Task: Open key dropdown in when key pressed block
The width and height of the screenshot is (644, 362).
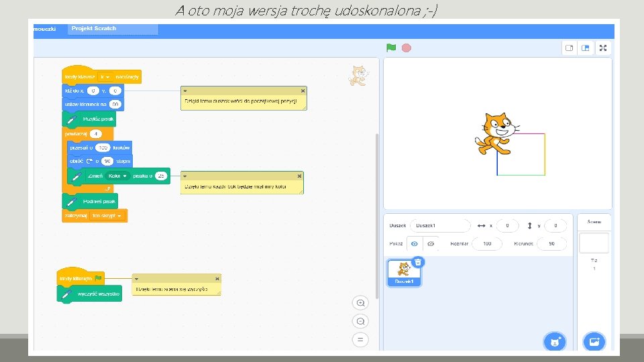Action: [x=105, y=76]
